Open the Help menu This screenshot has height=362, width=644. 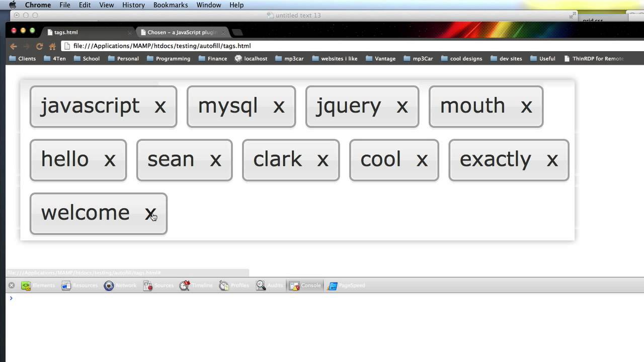(x=236, y=5)
